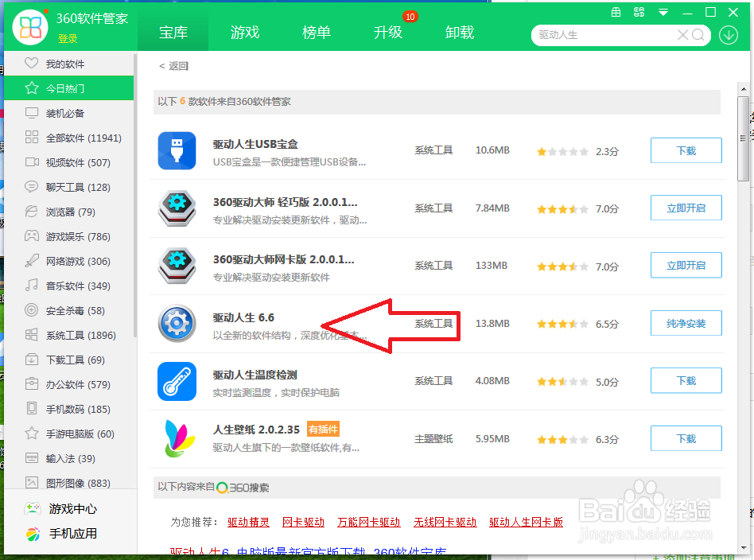Open 办公软件 (579) category
Screen dimensions: 754x560
(x=68, y=384)
